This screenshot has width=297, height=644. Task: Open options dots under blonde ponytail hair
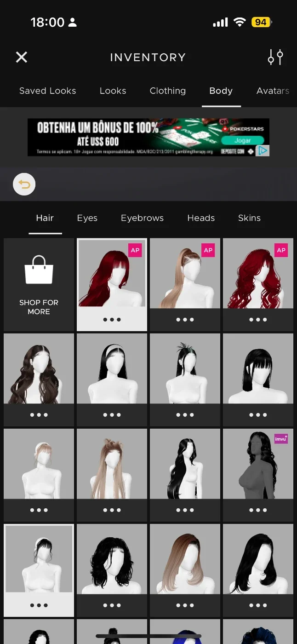[x=185, y=320]
